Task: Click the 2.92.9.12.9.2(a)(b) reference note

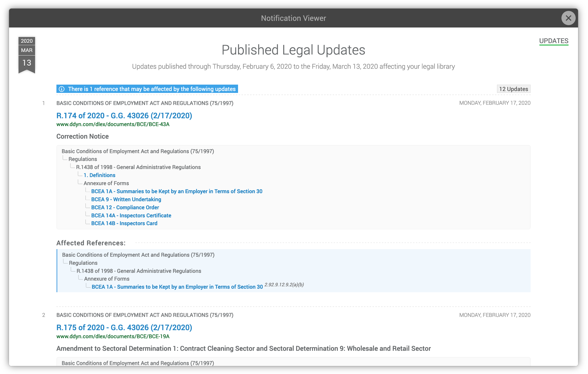Action: tap(284, 285)
